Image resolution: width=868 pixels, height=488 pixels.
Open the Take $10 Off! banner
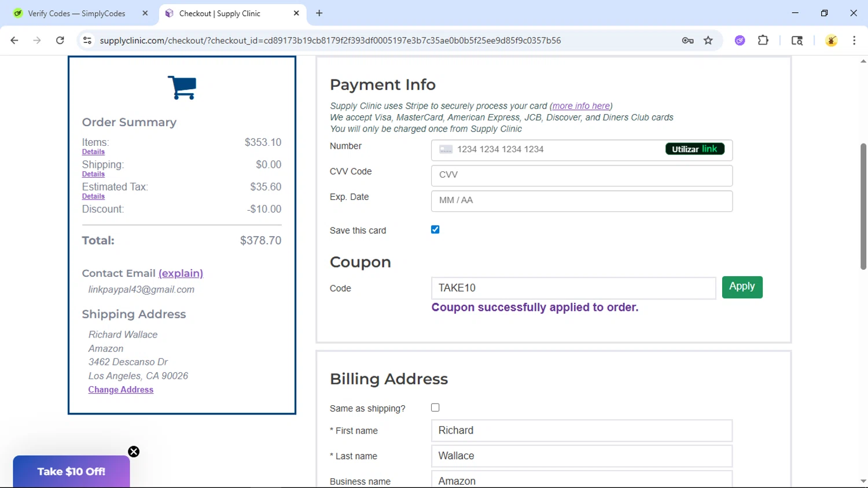(x=71, y=471)
